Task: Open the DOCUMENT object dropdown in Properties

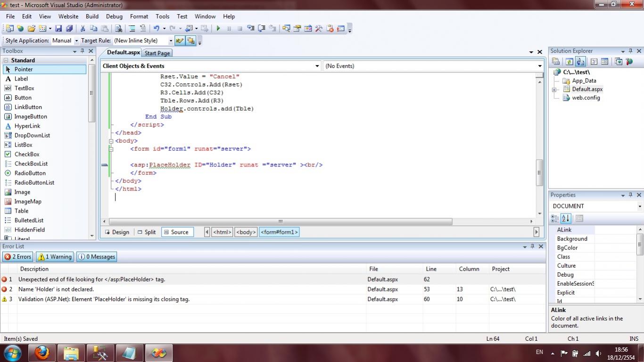Action: 640,206
